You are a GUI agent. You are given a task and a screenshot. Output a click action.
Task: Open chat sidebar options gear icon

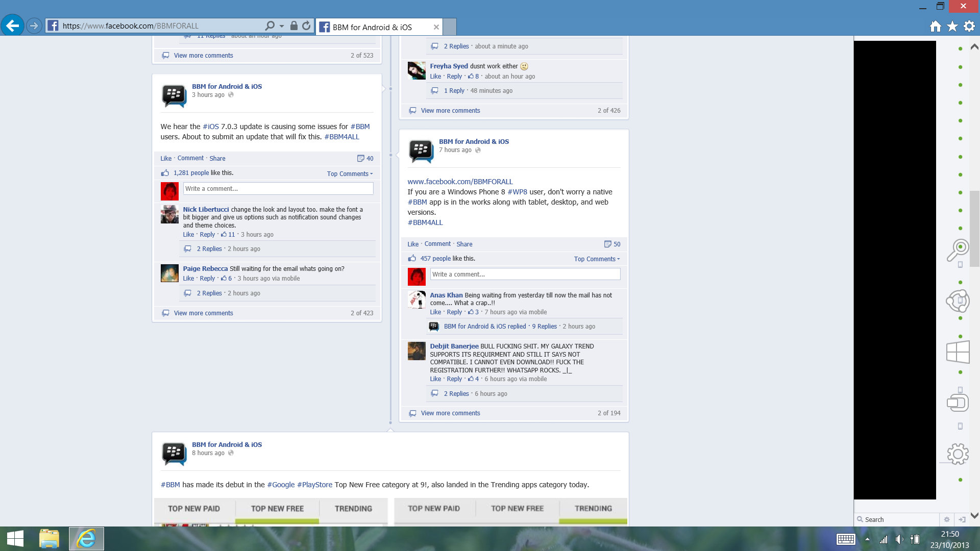click(947, 519)
